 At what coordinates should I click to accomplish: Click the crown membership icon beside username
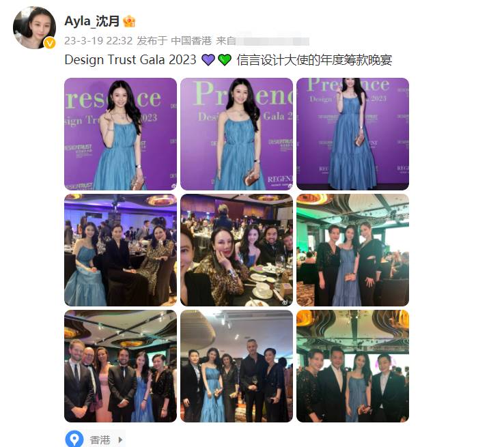coord(129,22)
